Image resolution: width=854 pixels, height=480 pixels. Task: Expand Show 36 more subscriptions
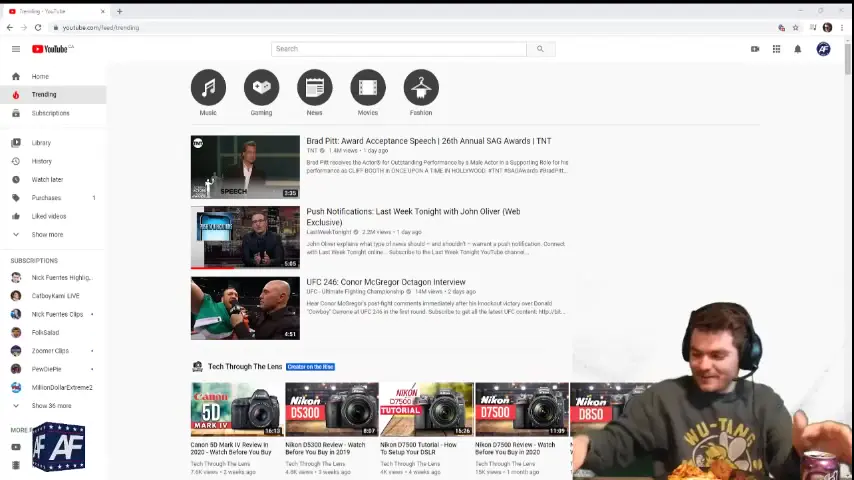tap(51, 406)
